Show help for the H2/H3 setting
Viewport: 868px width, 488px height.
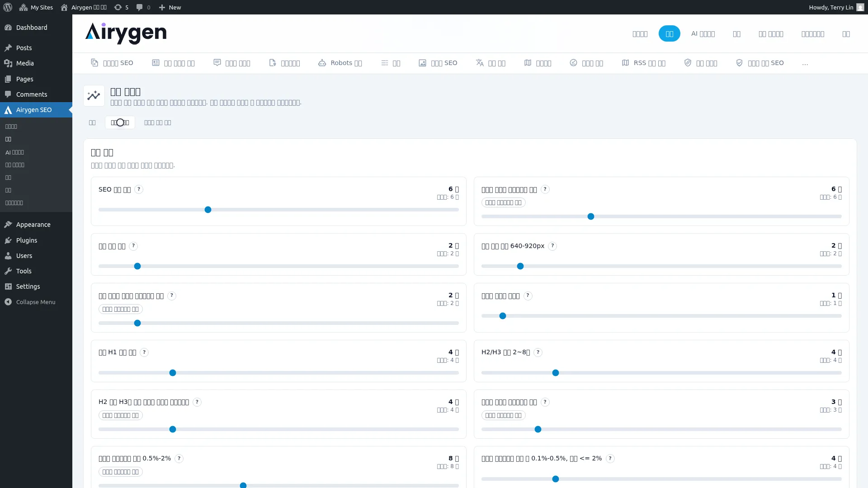[x=538, y=352]
